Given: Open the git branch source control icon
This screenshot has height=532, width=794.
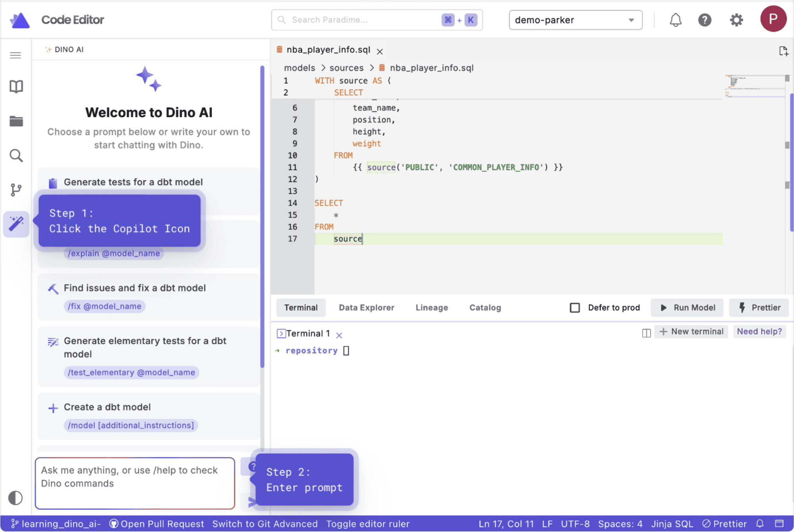Looking at the screenshot, I should click(x=16, y=190).
